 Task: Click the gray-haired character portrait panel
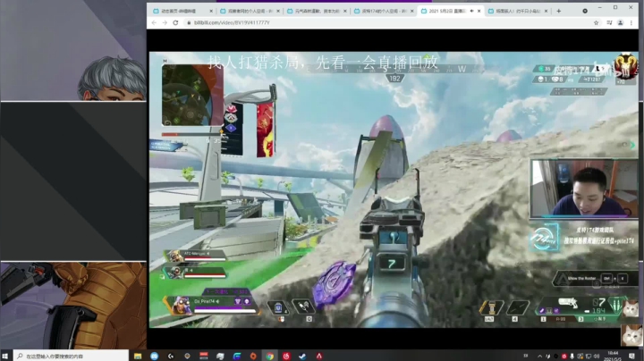click(73, 50)
